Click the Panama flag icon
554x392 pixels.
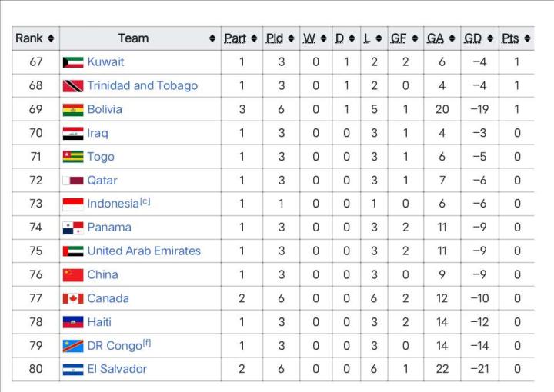[73, 228]
